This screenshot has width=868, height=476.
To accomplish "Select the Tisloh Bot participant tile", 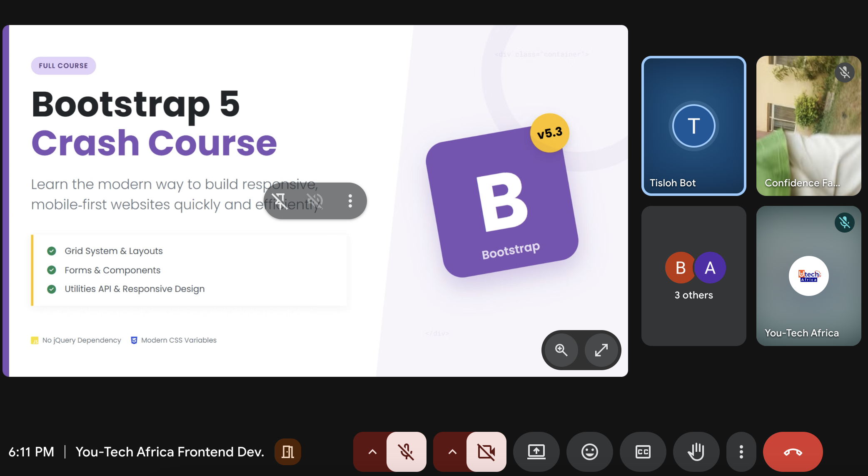I will 693,126.
